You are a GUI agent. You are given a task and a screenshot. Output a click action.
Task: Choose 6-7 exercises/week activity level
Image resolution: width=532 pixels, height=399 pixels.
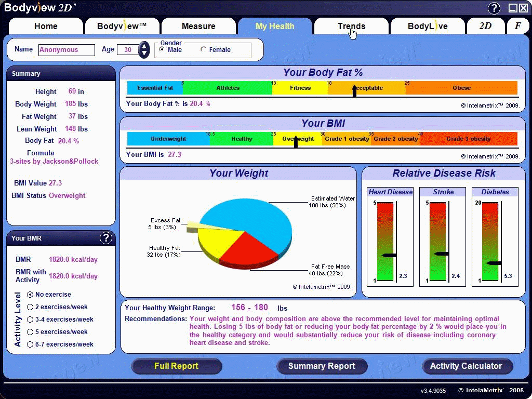tap(30, 344)
